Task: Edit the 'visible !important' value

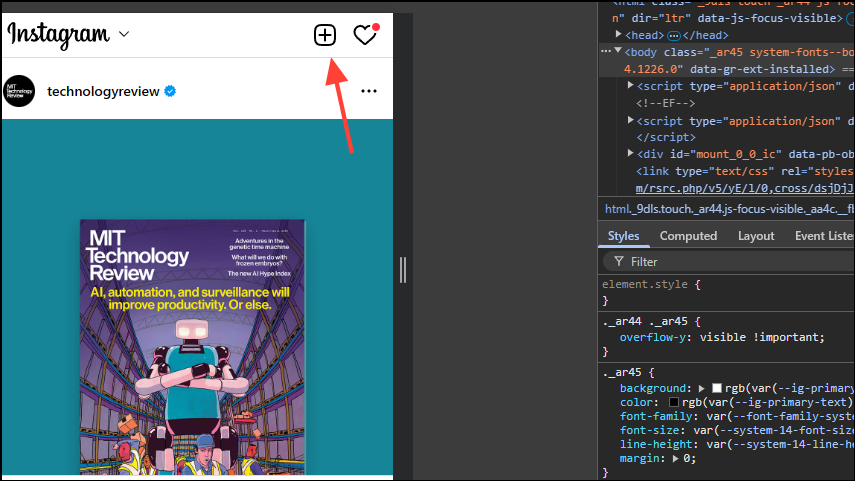Action: coord(761,338)
